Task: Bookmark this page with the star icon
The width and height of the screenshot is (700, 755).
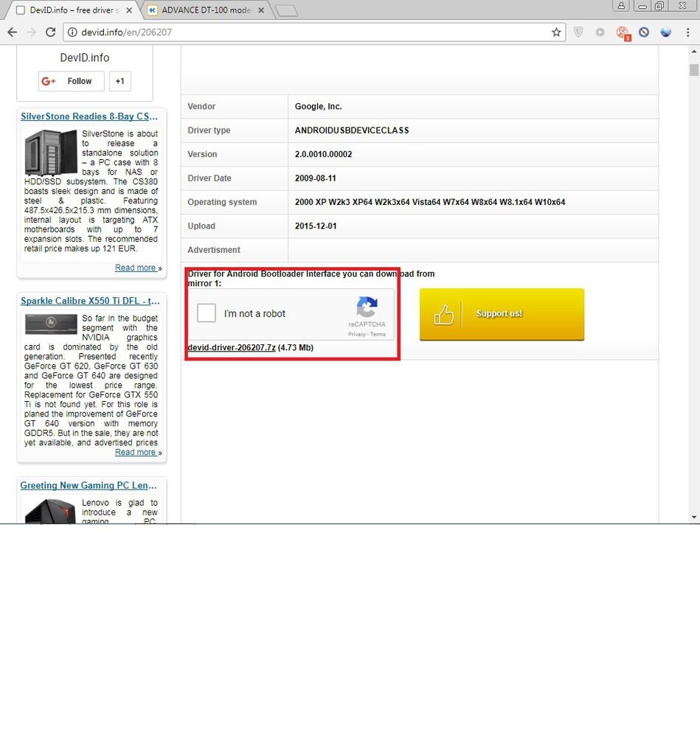Action: tap(556, 32)
